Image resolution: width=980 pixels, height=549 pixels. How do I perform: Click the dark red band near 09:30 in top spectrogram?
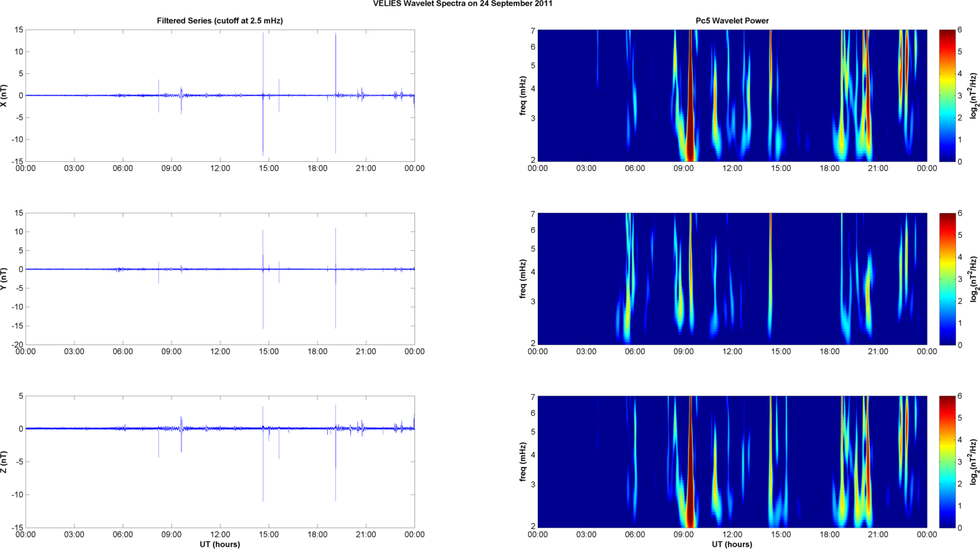coord(691,95)
